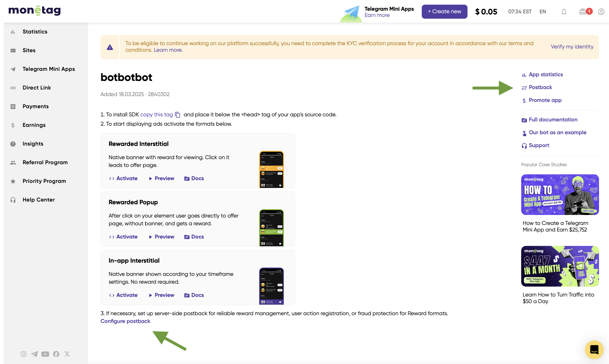
Task: Open the Instagram social icon
Action: click(24, 354)
